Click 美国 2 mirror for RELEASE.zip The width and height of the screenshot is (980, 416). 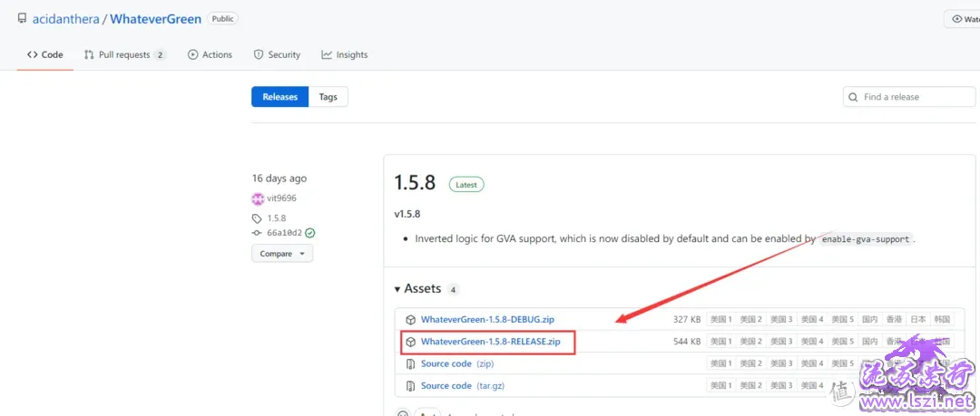click(x=751, y=342)
